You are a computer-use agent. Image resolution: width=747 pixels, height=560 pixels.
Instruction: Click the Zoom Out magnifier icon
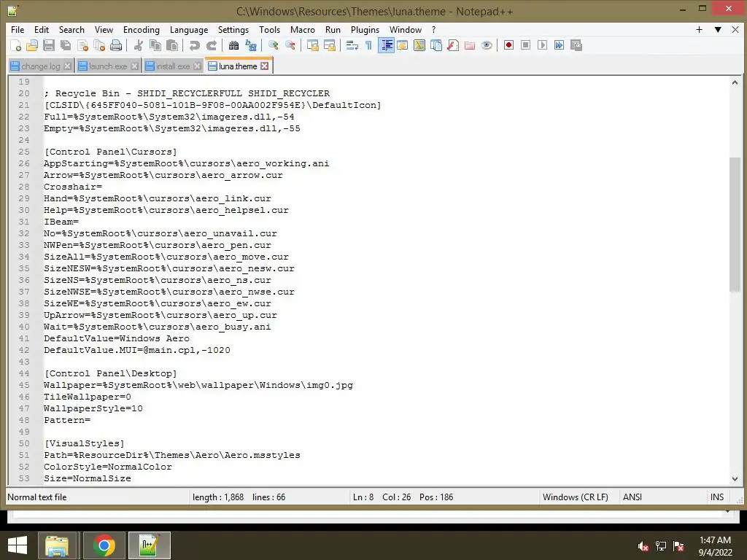[x=290, y=45]
